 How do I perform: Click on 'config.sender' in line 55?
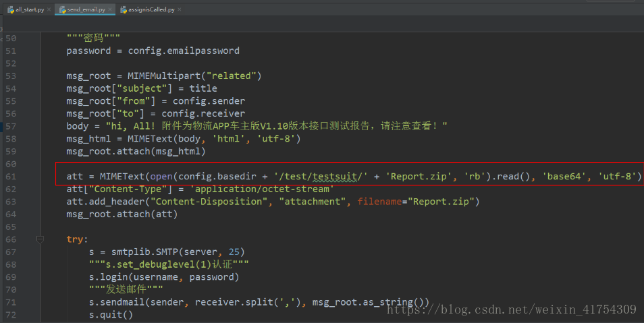[209, 101]
